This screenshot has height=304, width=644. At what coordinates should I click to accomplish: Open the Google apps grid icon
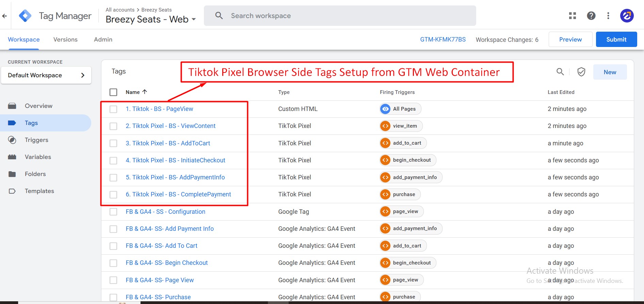[x=573, y=16]
